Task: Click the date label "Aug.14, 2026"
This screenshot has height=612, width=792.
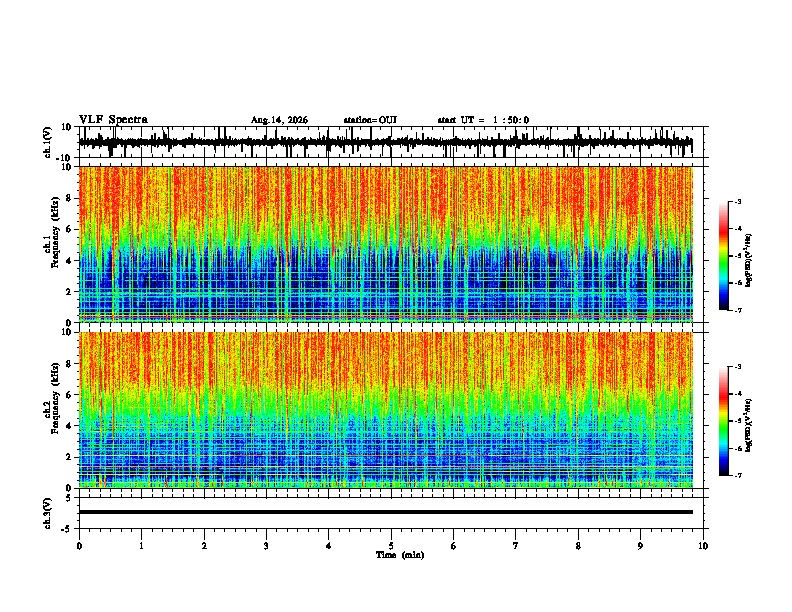Action: tap(279, 120)
